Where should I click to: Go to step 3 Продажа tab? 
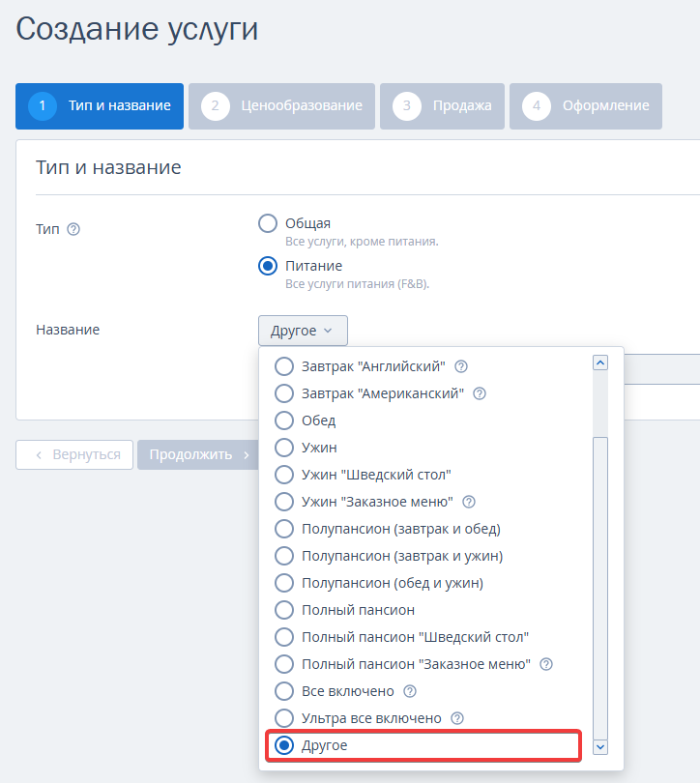click(x=442, y=106)
